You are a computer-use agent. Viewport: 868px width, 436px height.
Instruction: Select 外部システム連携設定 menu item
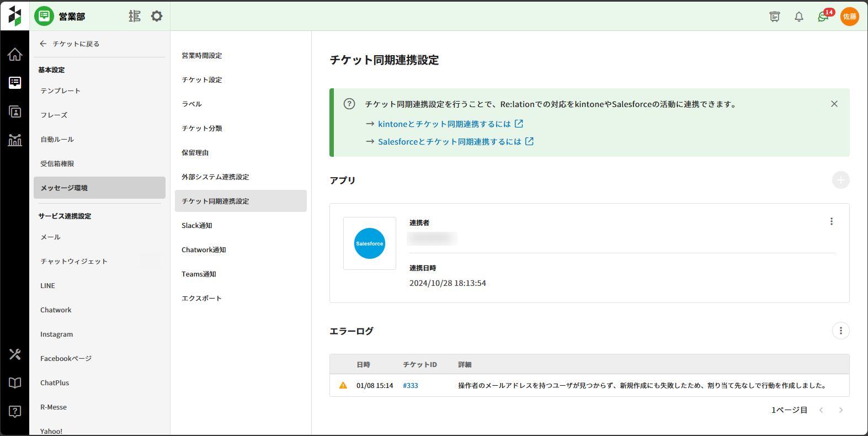215,177
